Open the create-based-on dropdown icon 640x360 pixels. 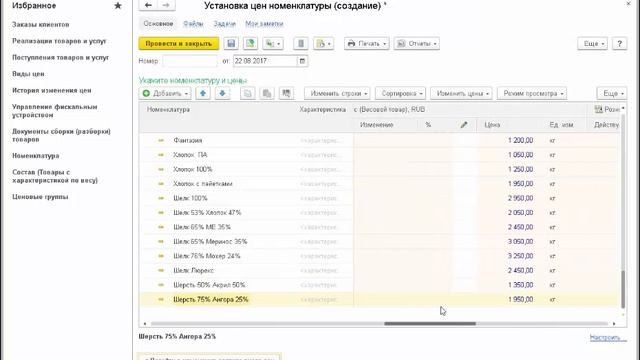tap(273, 43)
